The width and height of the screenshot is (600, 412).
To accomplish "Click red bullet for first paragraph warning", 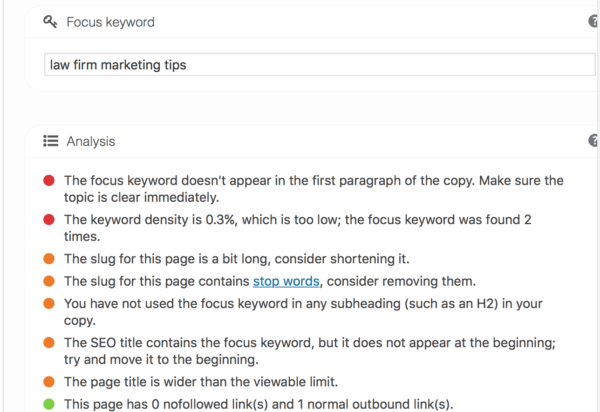I will point(49,180).
